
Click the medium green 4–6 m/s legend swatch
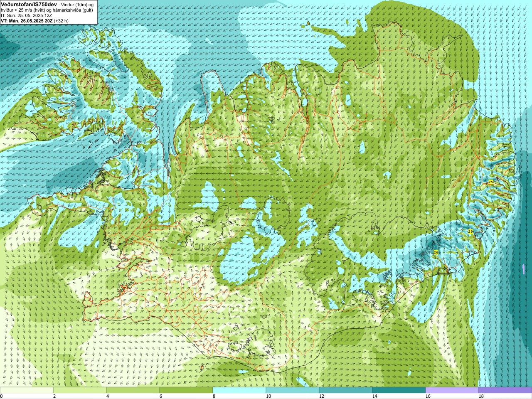tap(133, 390)
